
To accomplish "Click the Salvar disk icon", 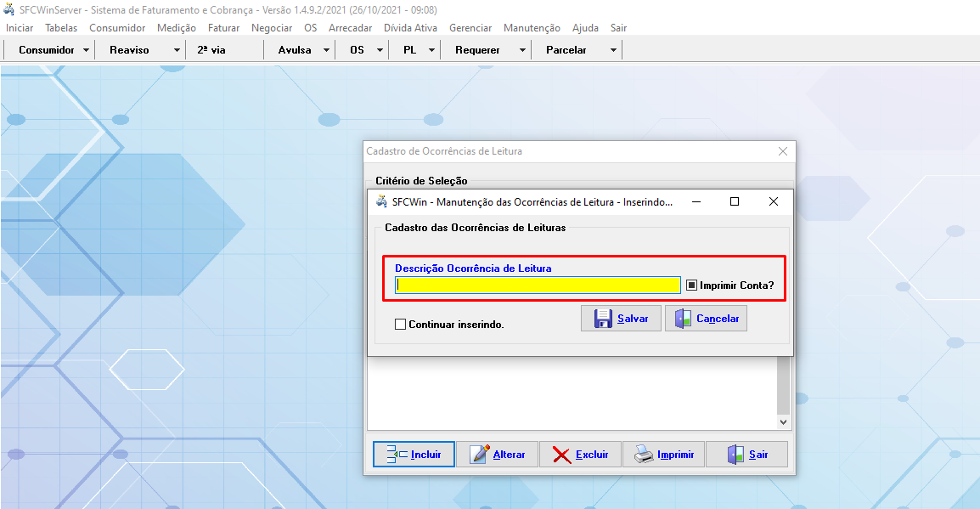I will point(604,318).
